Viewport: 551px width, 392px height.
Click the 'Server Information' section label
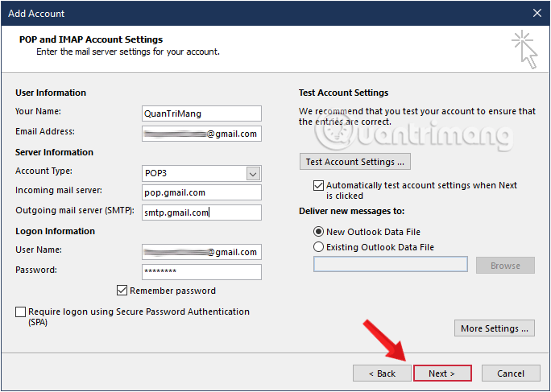[x=55, y=152]
